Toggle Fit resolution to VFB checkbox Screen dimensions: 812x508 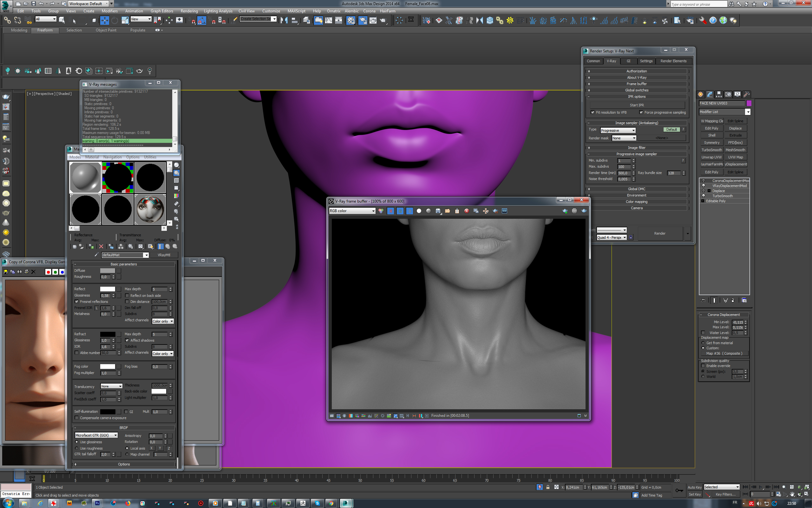[x=593, y=112]
